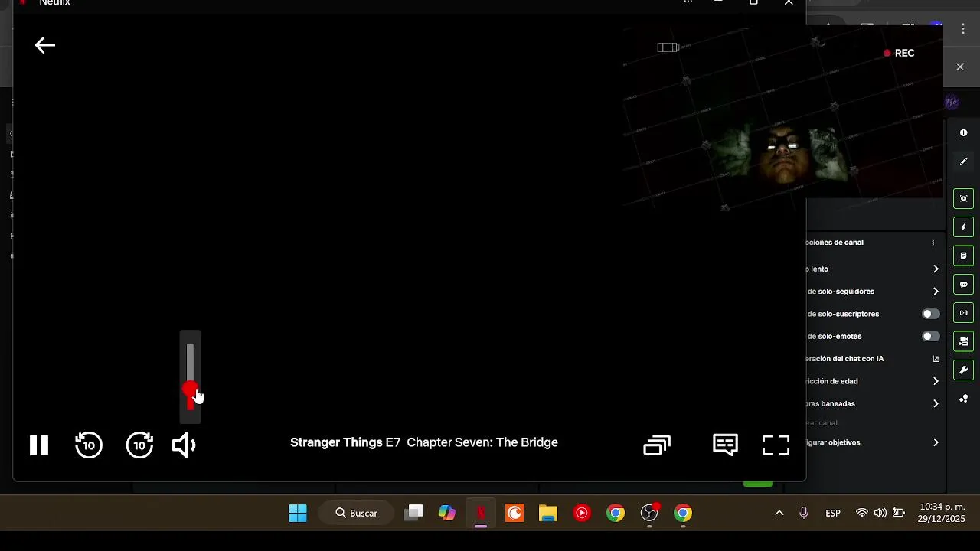Expand restricción de edad chevron
Screen dimensions: 980x551
coord(936,381)
